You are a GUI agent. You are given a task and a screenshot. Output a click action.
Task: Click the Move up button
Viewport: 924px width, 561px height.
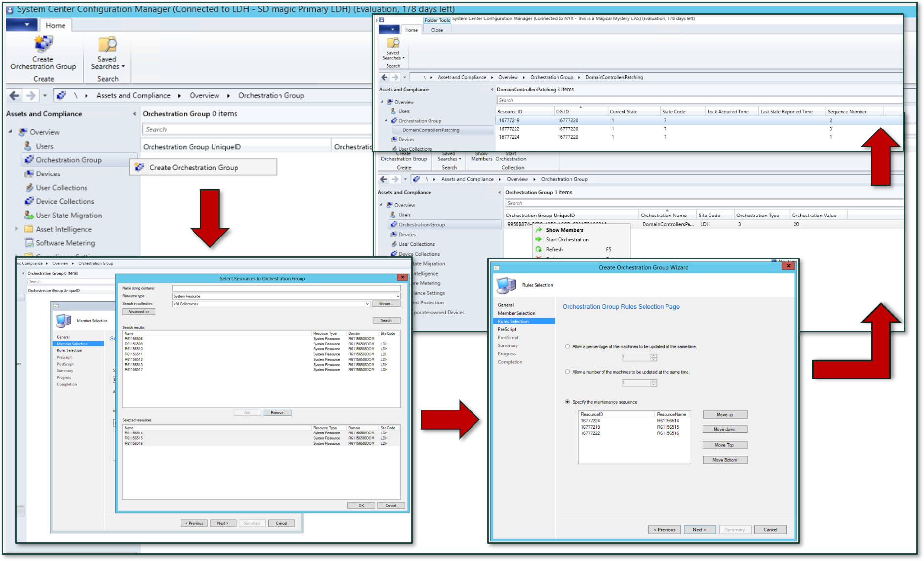725,414
